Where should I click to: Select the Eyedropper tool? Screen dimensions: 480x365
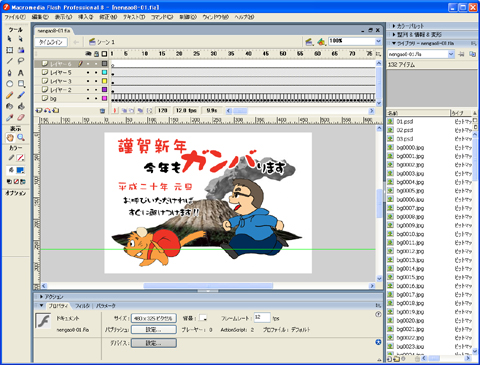[9, 118]
